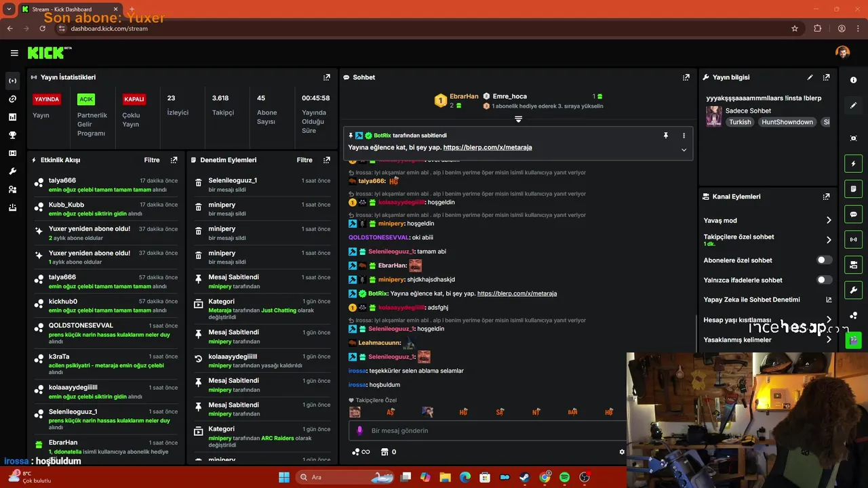Viewport: 868px width, 488px height.
Task: Open the link icon in left sidebar
Action: tap(12, 99)
